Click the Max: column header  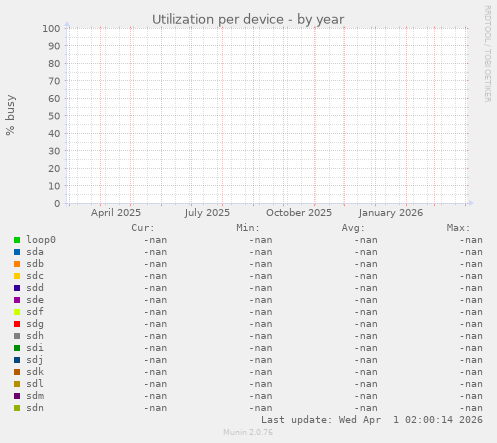(459, 228)
